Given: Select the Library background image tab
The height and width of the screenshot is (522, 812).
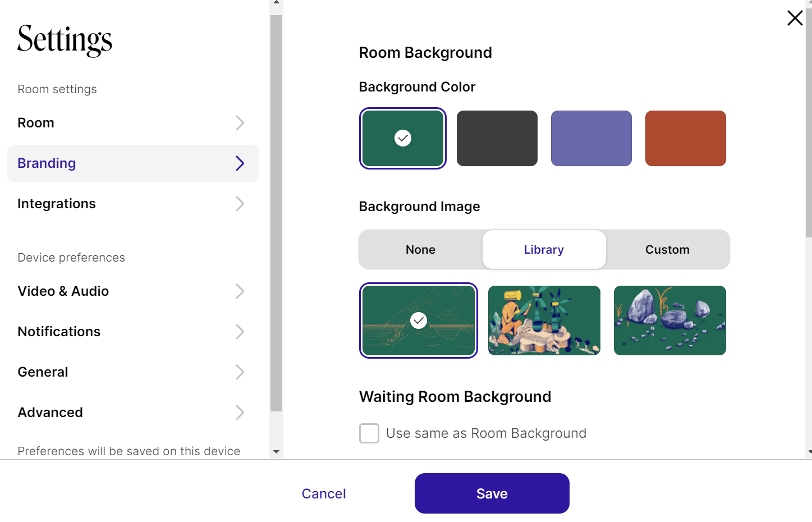Looking at the screenshot, I should [544, 250].
